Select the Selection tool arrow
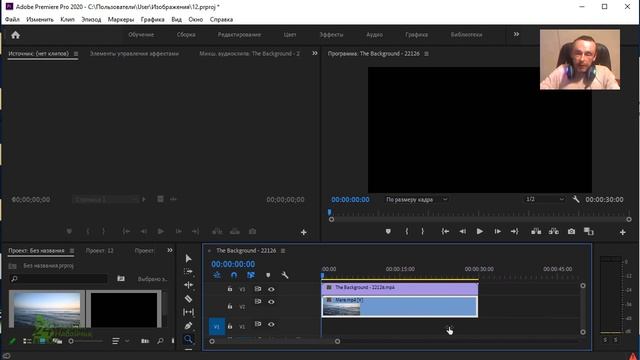The width and height of the screenshot is (640, 360). click(x=188, y=258)
